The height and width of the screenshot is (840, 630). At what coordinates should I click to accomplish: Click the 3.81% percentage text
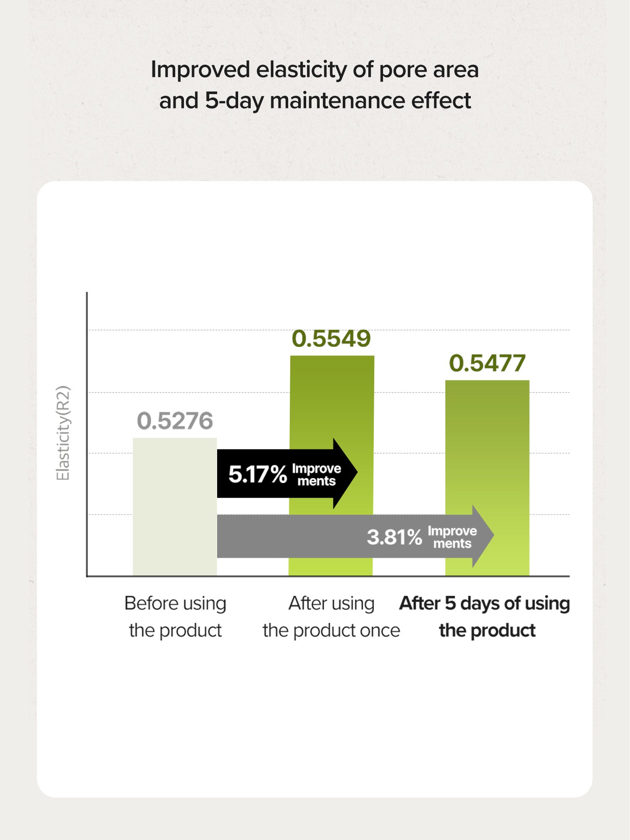(394, 537)
